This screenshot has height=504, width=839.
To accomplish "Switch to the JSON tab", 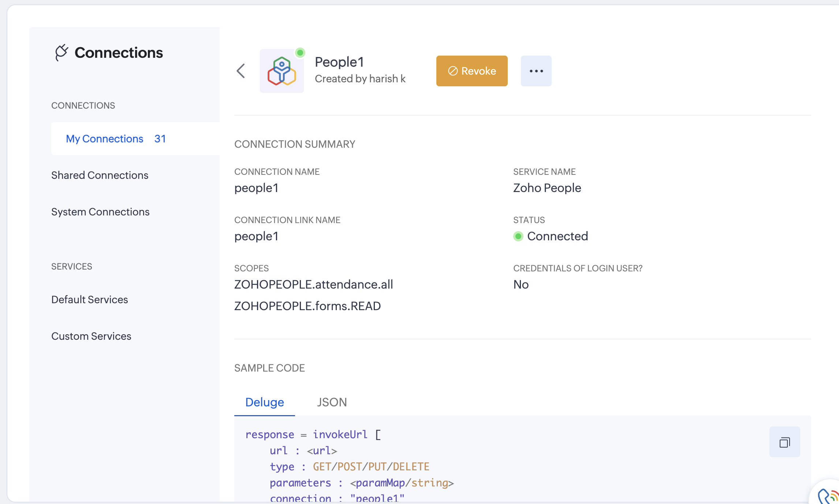I will point(332,402).
